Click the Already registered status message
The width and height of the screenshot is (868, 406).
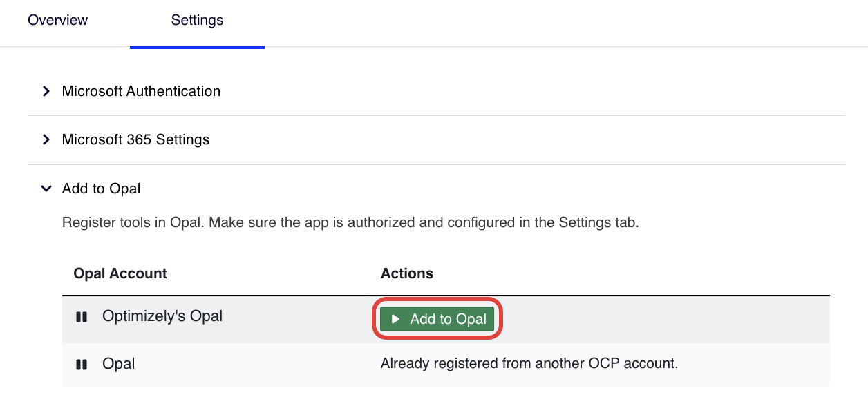[529, 363]
